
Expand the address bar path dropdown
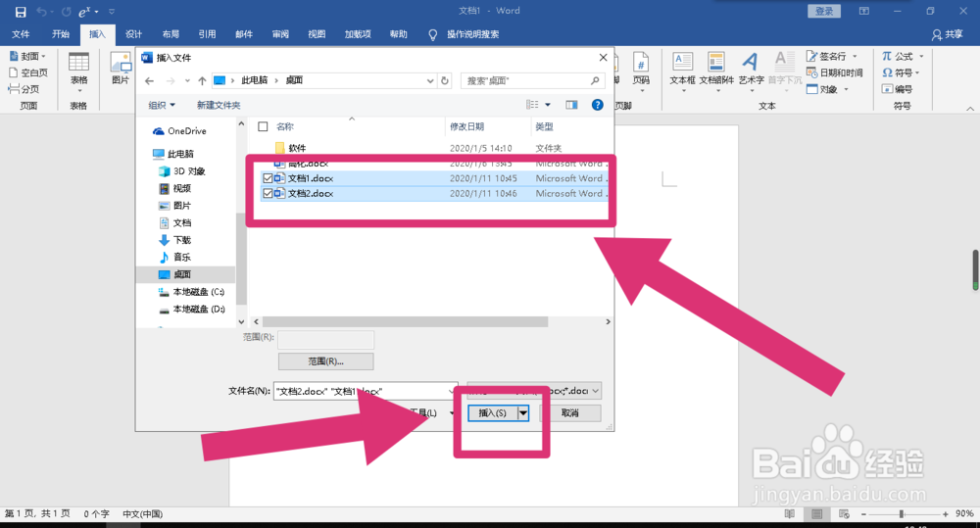pos(430,80)
